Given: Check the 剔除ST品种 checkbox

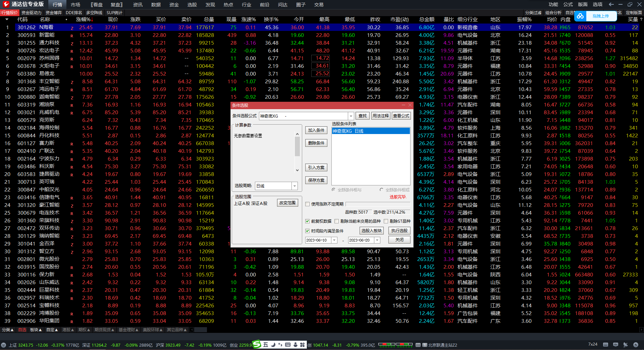Looking at the screenshot, I should point(386,221).
